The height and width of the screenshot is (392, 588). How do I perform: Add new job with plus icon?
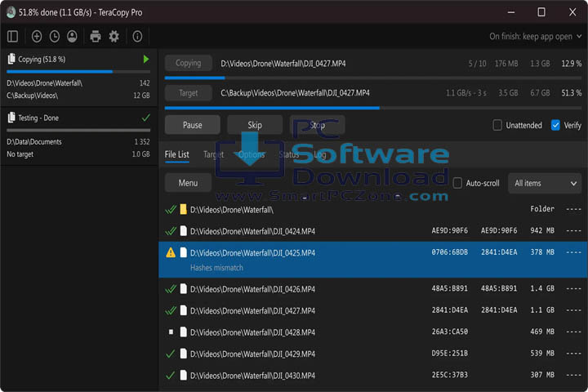(37, 37)
